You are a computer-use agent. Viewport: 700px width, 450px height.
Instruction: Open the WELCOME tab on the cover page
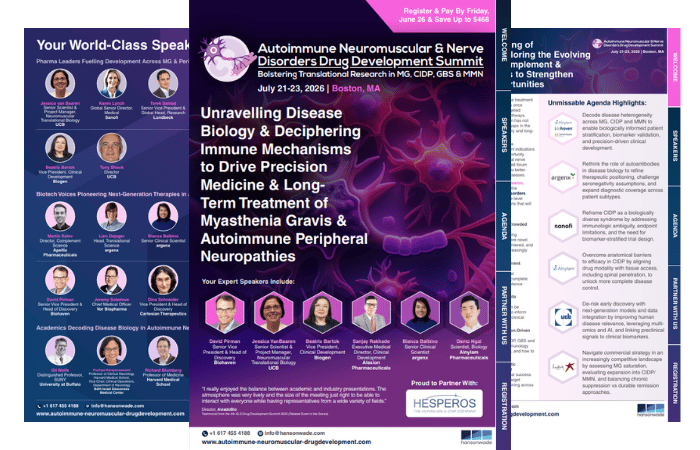[x=504, y=45]
